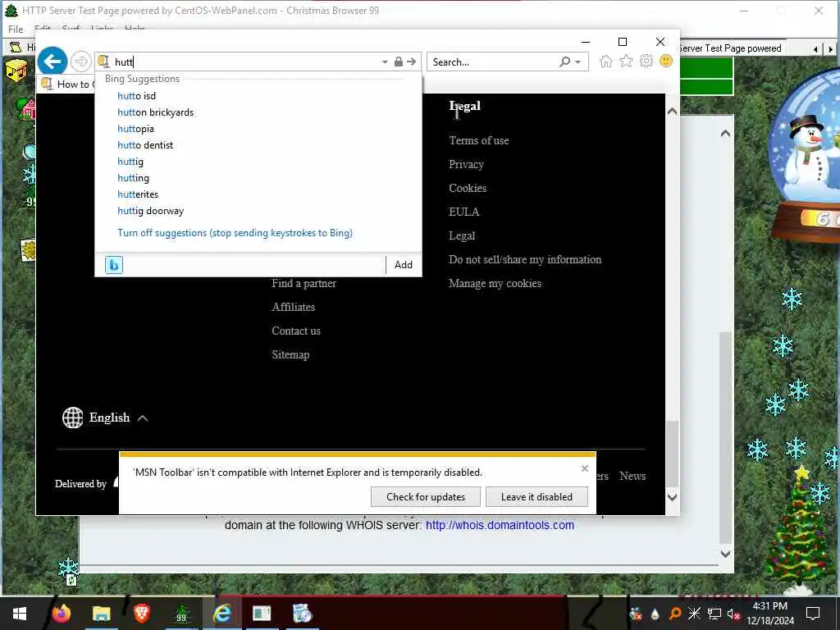
Task: Click the muted volume tray icon
Action: tap(733, 614)
